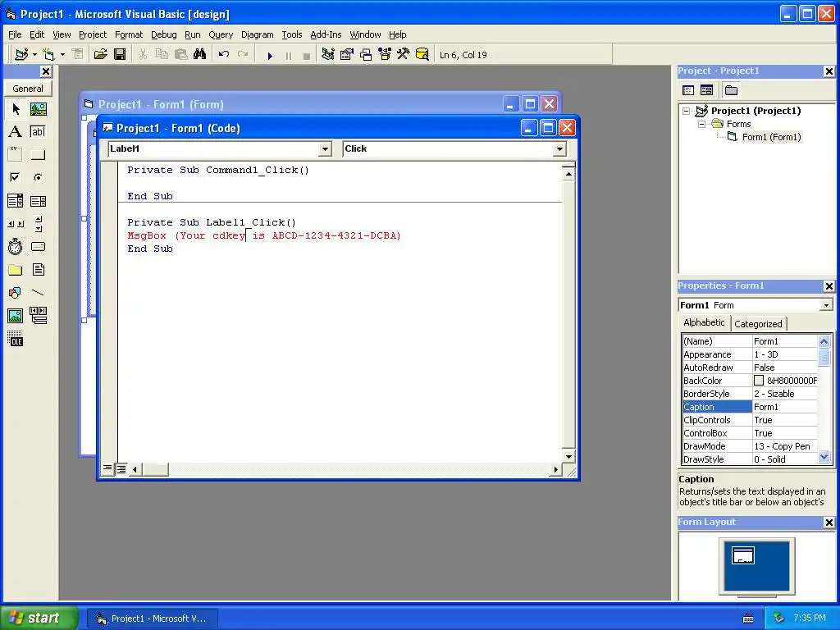Select the OptionButton tool in toolbox
Screen dimensions: 840x630
coord(38,177)
